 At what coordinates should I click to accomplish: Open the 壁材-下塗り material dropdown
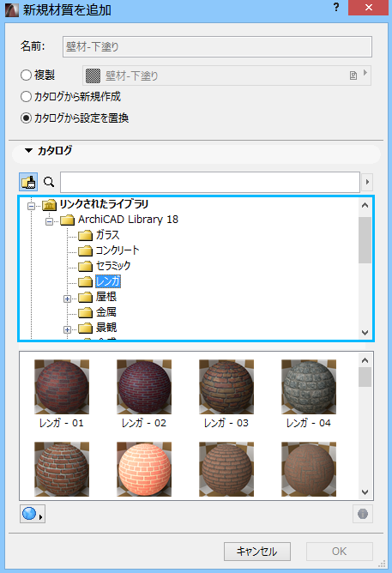click(226, 75)
